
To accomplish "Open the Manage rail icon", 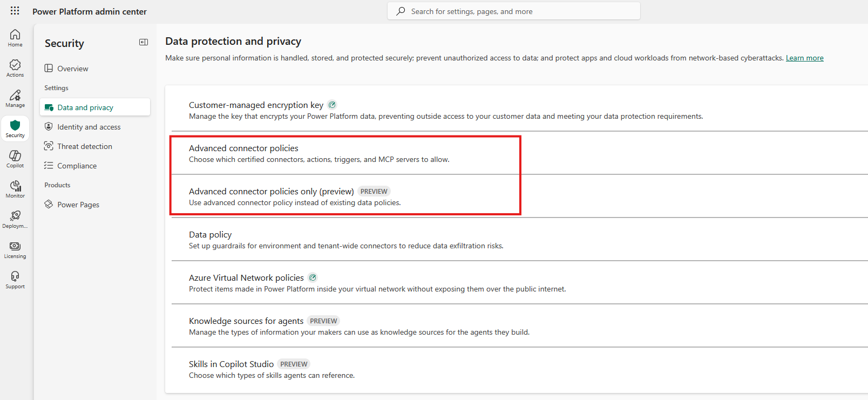I will tap(15, 98).
